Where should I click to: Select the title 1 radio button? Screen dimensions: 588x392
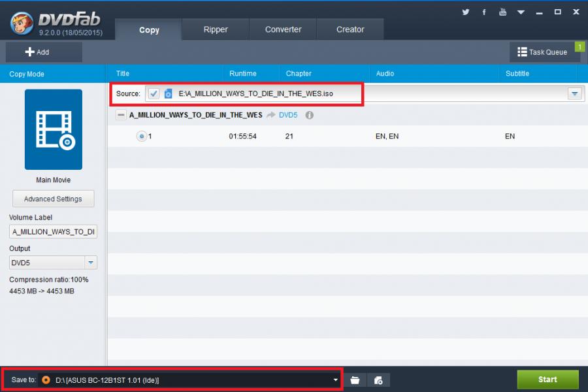pos(141,136)
